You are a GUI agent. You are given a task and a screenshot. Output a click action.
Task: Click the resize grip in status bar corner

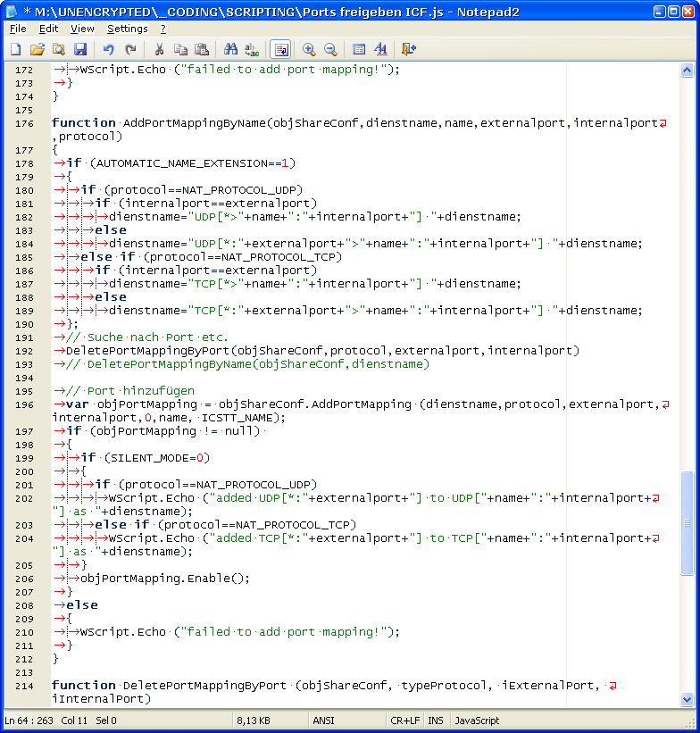691,724
